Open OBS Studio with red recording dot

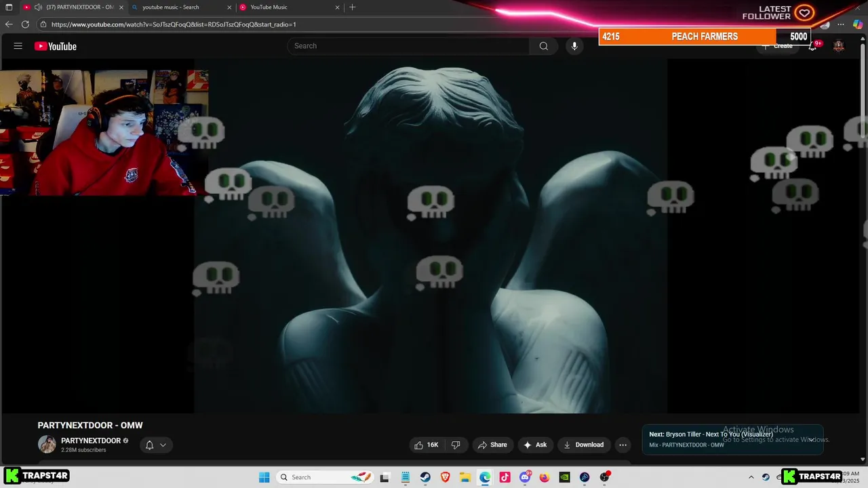point(604,477)
